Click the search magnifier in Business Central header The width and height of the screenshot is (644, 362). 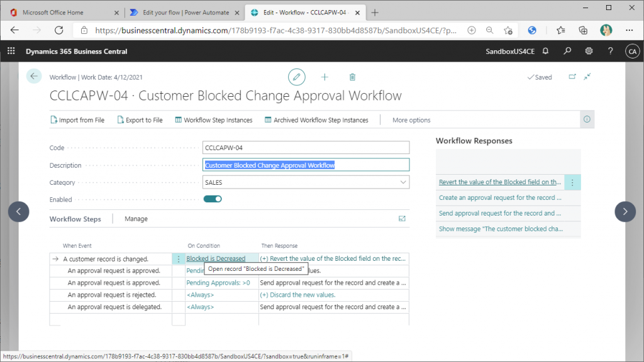(x=567, y=51)
